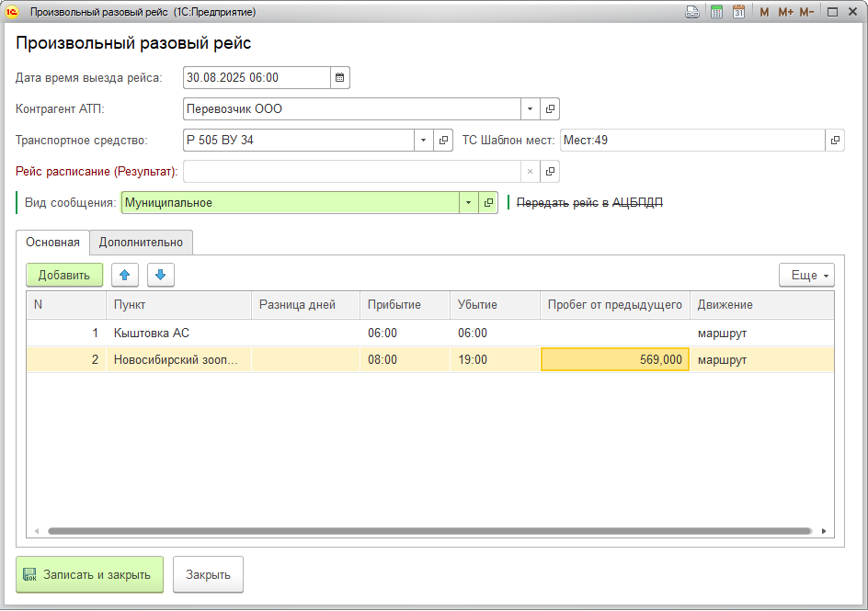Open the calendar icon in title bar
The image size is (868, 611).
(737, 12)
